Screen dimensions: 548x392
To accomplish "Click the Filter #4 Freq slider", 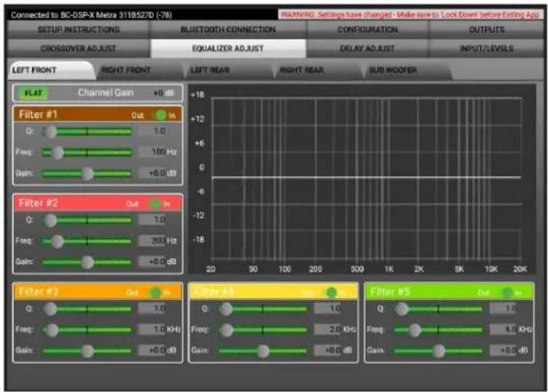I will click(x=263, y=330).
